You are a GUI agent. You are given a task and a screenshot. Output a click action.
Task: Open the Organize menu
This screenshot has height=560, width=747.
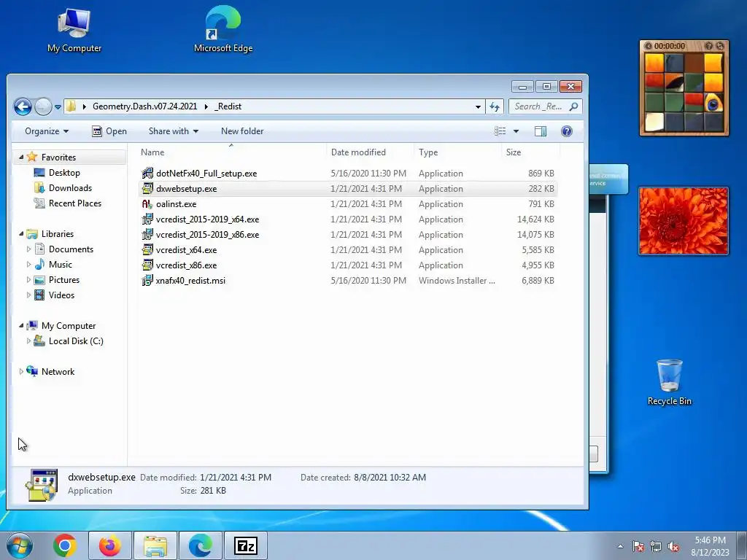[x=46, y=131]
